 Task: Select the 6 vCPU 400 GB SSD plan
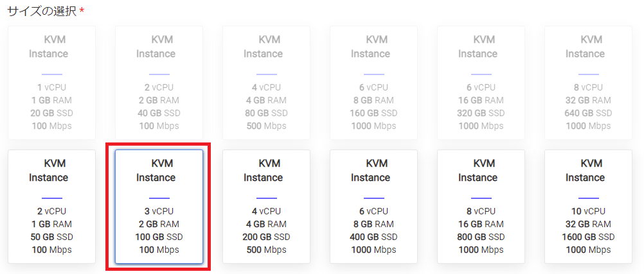point(374,207)
